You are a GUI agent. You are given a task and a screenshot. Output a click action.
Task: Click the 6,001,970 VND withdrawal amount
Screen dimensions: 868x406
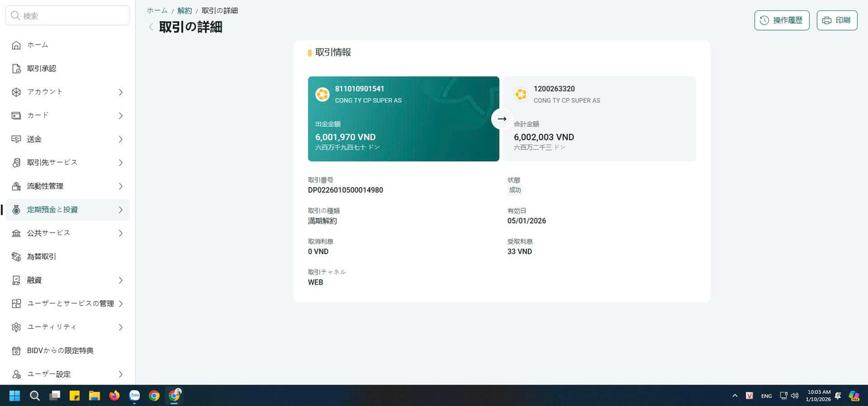click(x=345, y=137)
